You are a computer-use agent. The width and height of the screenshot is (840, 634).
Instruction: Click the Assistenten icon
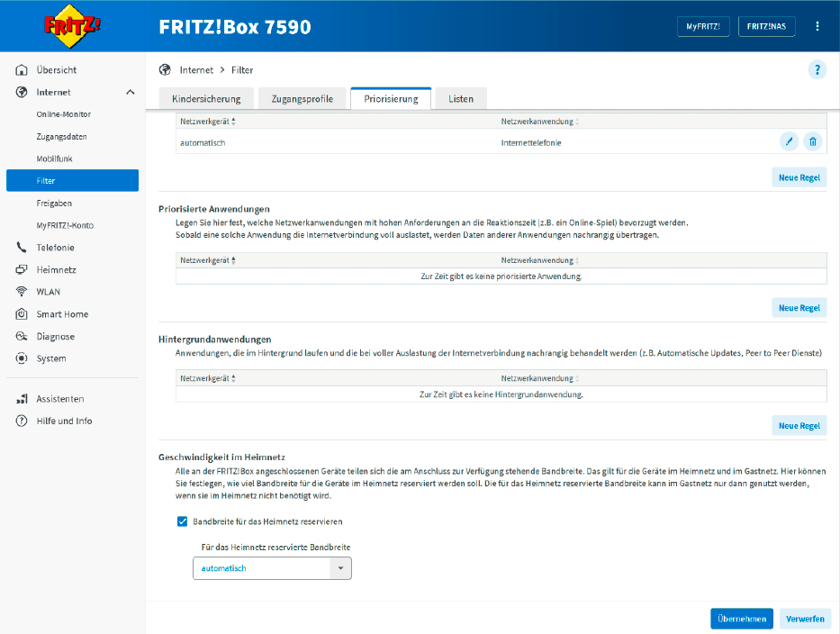[22, 399]
